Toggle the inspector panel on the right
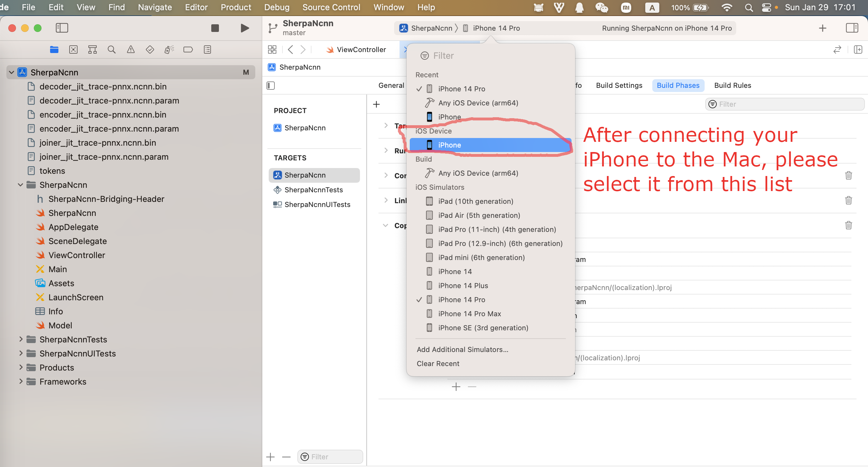Image resolution: width=868 pixels, height=467 pixels. pyautogui.click(x=852, y=28)
